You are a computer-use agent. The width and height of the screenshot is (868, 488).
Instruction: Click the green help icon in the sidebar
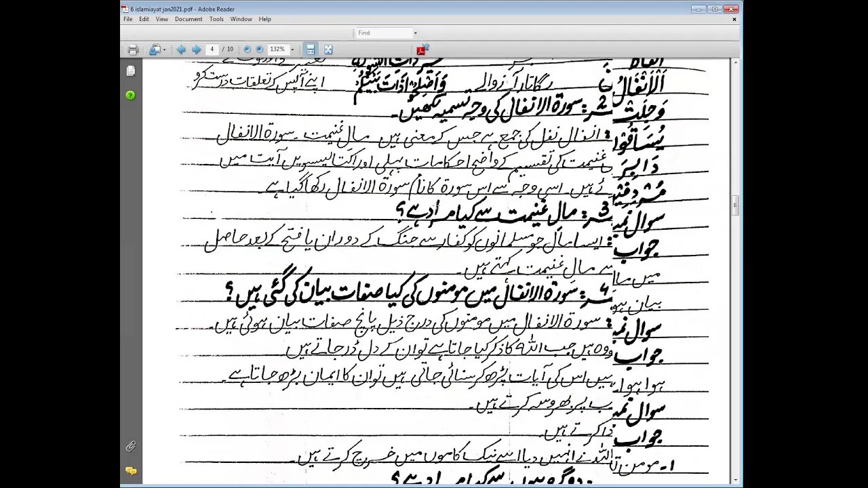(130, 96)
